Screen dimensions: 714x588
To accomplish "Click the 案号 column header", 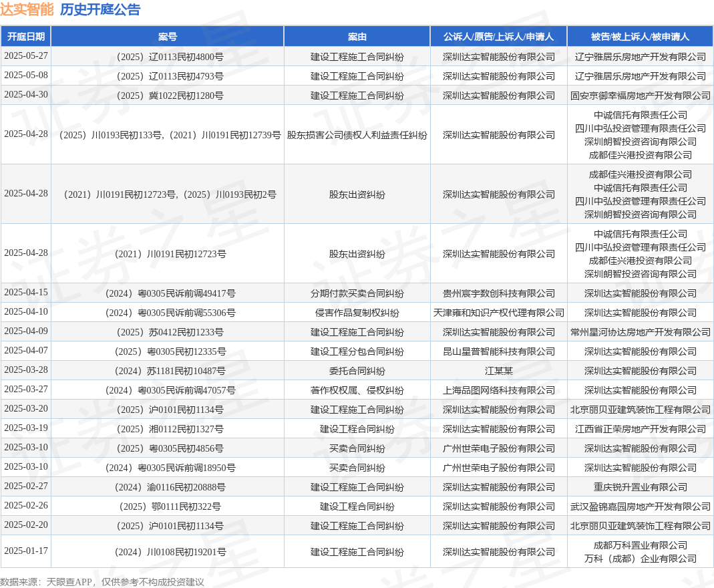I will click(x=168, y=37).
